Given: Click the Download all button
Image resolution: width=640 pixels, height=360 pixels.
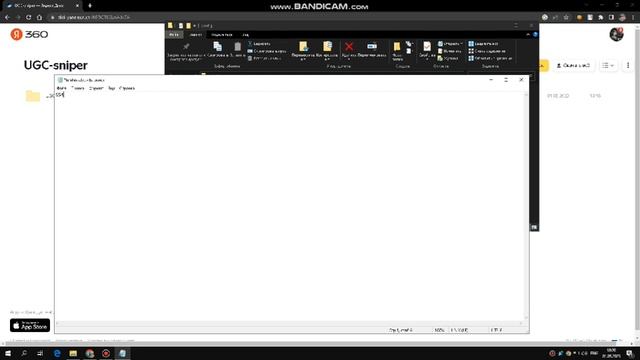Looking at the screenshot, I should point(573,65).
